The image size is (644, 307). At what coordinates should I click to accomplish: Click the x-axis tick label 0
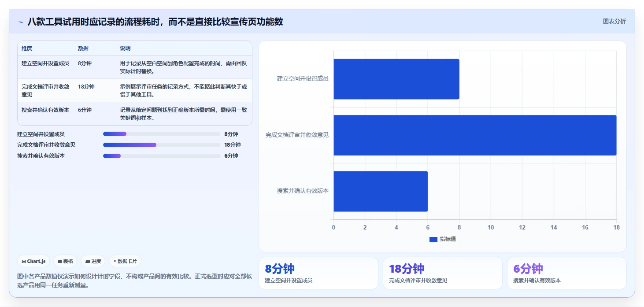(333, 228)
